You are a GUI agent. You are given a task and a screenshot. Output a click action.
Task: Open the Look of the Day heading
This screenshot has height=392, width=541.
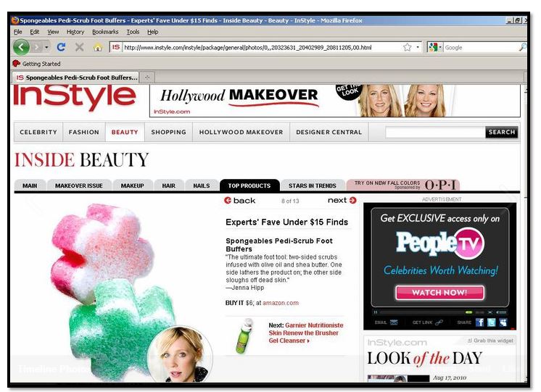tap(424, 358)
